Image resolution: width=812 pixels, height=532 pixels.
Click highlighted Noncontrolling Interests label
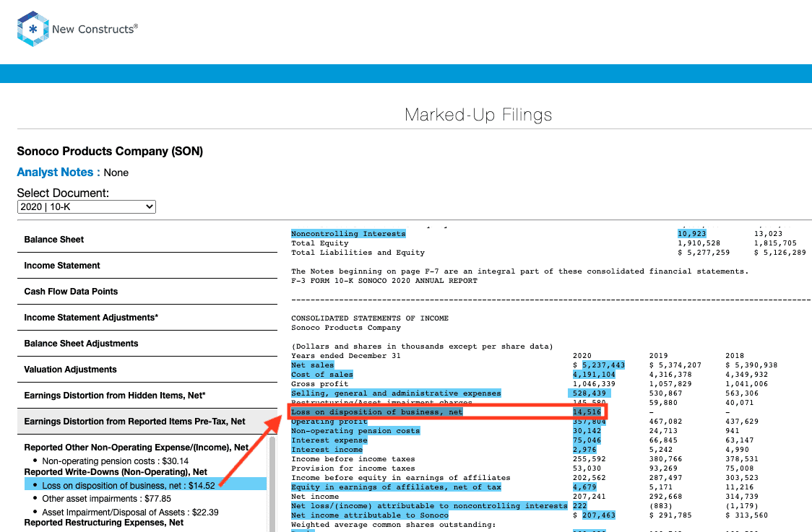pyautogui.click(x=348, y=233)
